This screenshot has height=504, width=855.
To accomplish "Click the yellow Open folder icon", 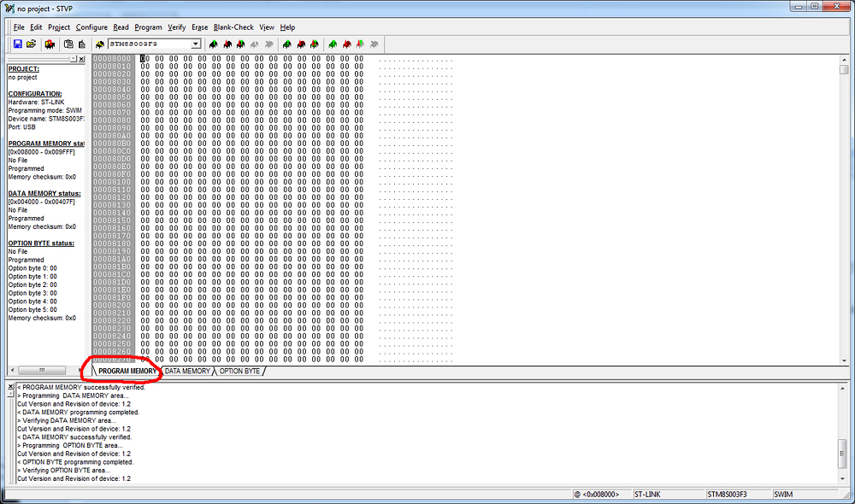I will tap(31, 44).
